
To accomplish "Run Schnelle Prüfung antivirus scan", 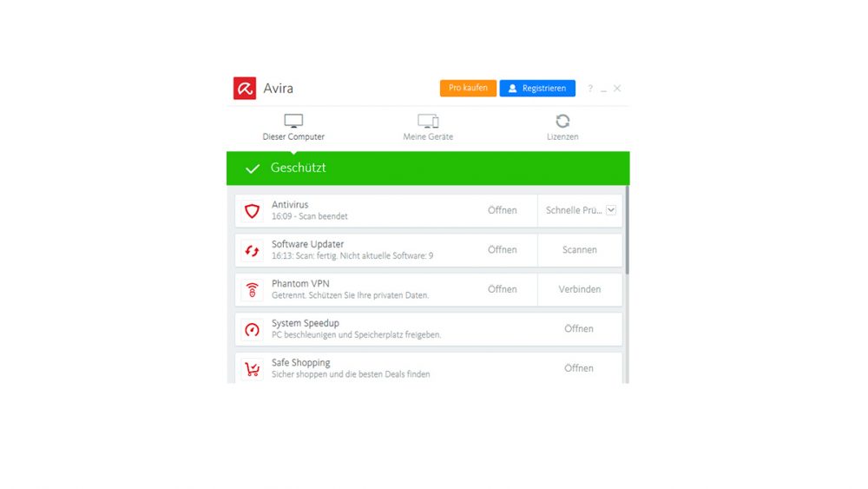I will (574, 210).
